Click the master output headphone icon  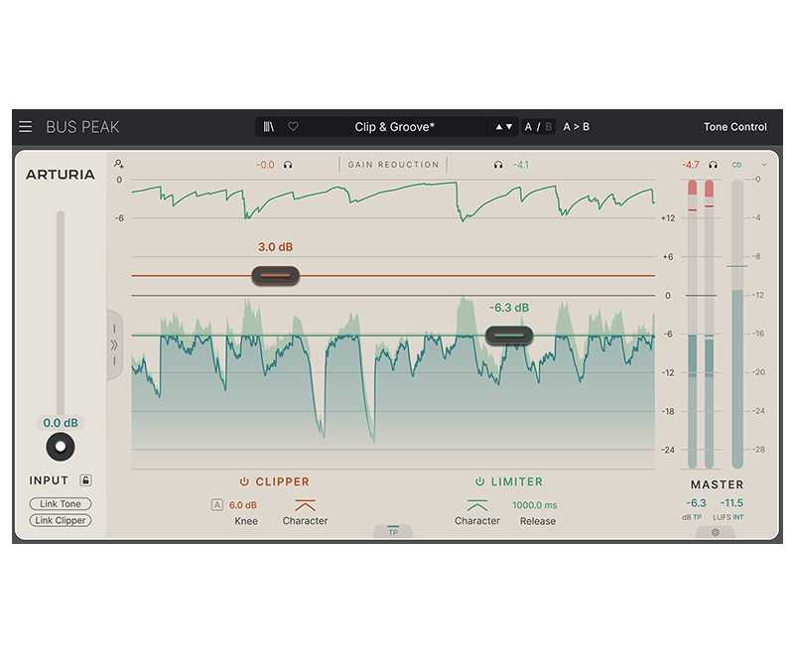tap(713, 165)
